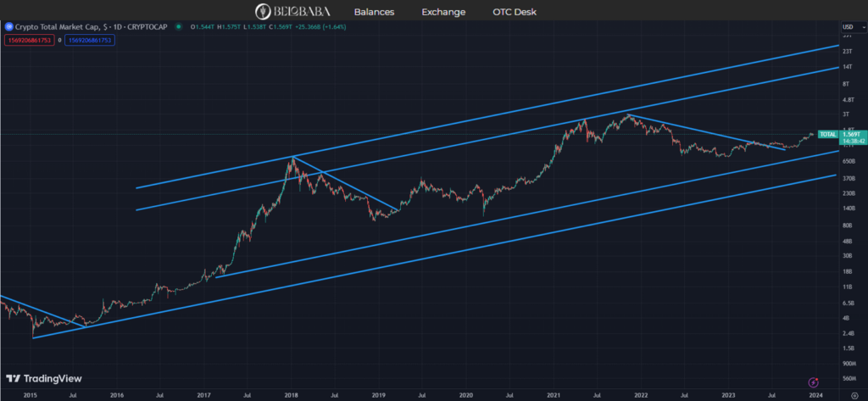
Task: Click the 14T level on price scale
Action: pyautogui.click(x=847, y=67)
